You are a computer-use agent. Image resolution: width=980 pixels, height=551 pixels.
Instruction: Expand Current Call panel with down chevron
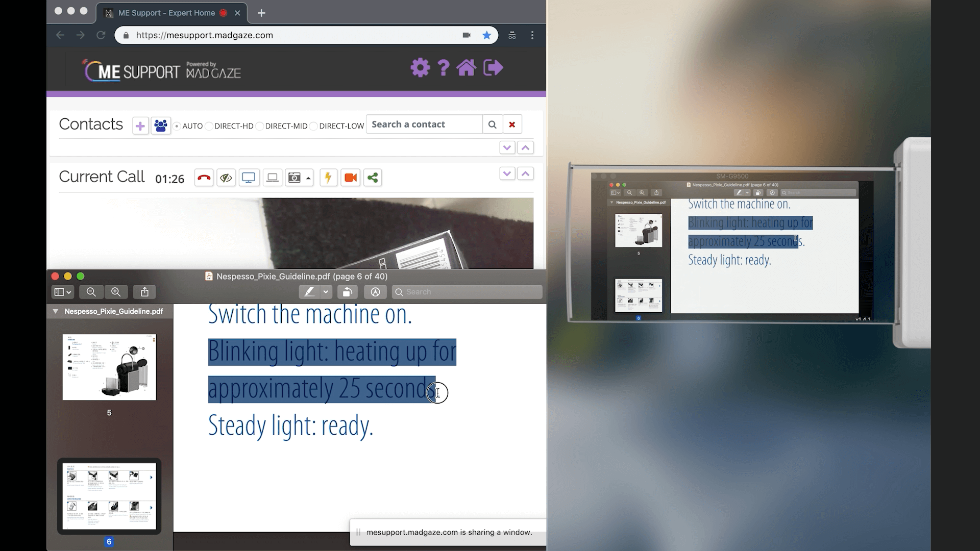tap(507, 173)
